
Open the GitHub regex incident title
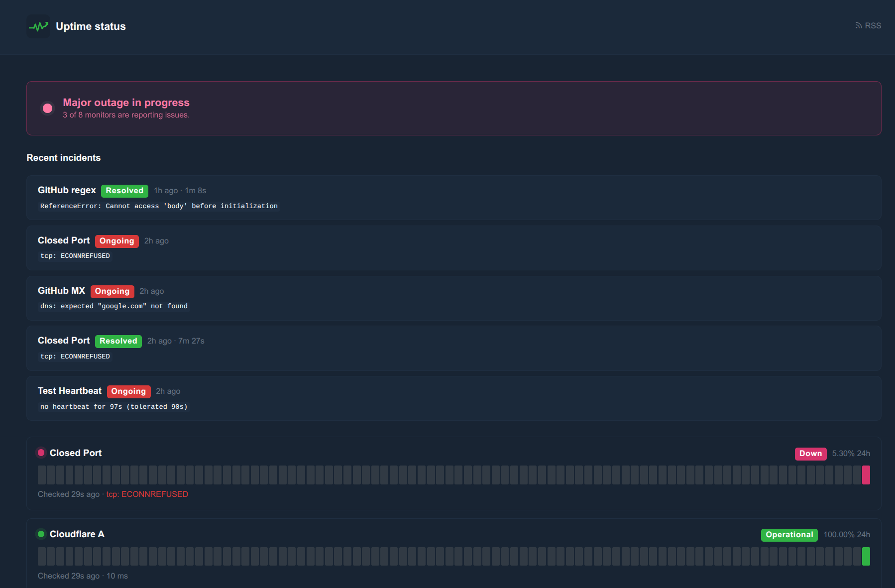[x=67, y=190]
